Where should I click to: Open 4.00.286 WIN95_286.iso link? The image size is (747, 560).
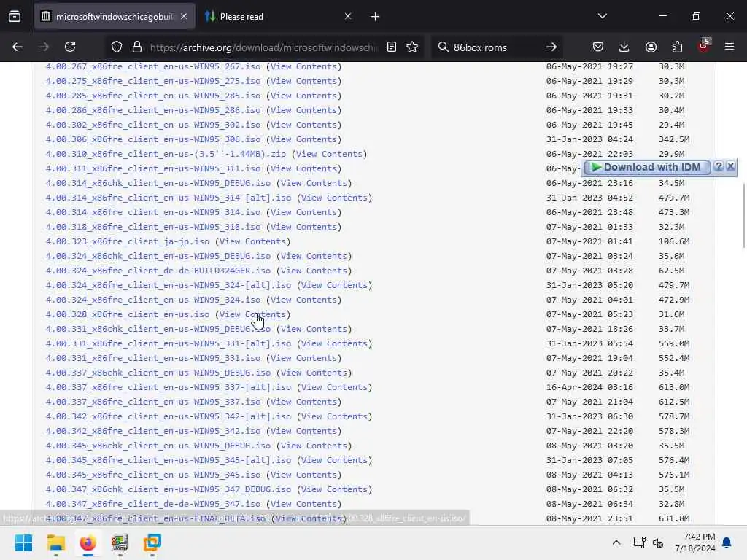[153, 111]
